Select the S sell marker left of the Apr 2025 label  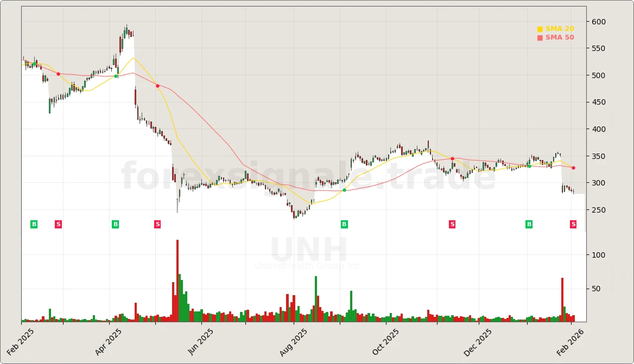click(58, 223)
